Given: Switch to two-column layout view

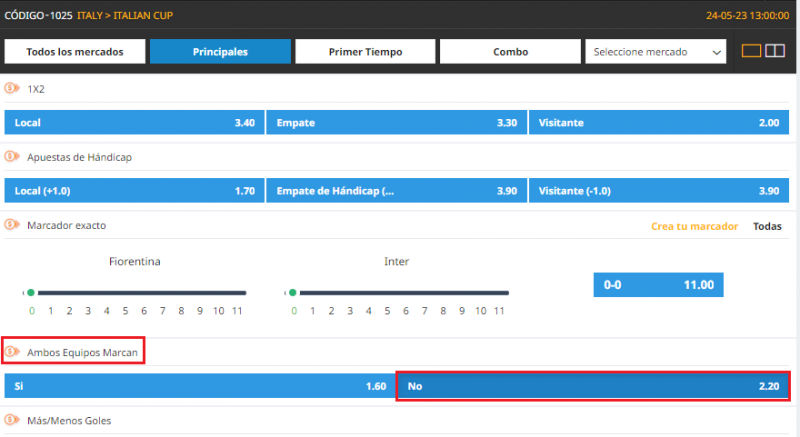Looking at the screenshot, I should click(775, 51).
